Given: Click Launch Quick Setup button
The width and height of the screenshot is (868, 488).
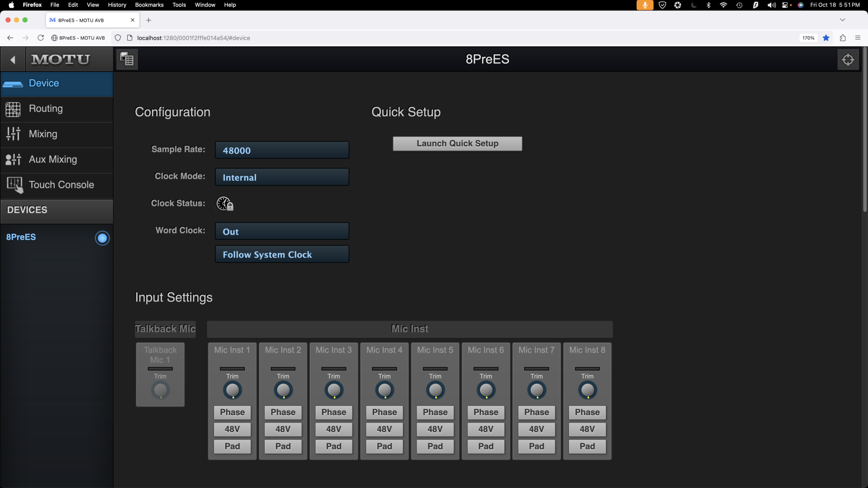Looking at the screenshot, I should pyautogui.click(x=457, y=144).
